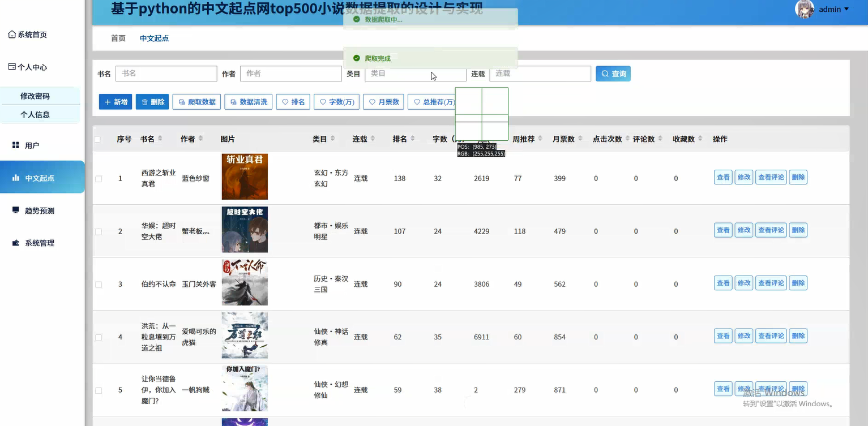
Task: Sort by 收藏数 column arrows
Action: [700, 139]
